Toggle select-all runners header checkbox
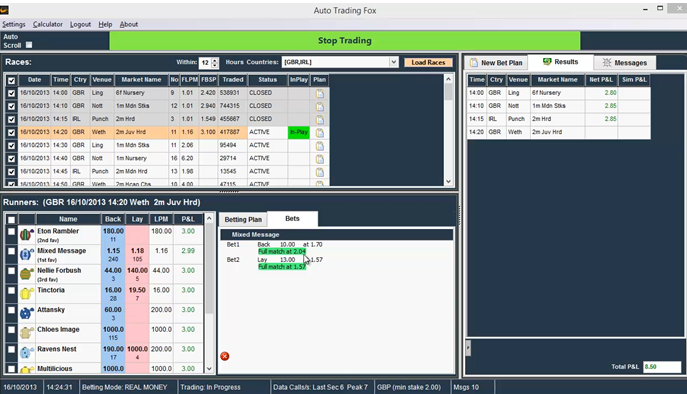 (x=11, y=220)
